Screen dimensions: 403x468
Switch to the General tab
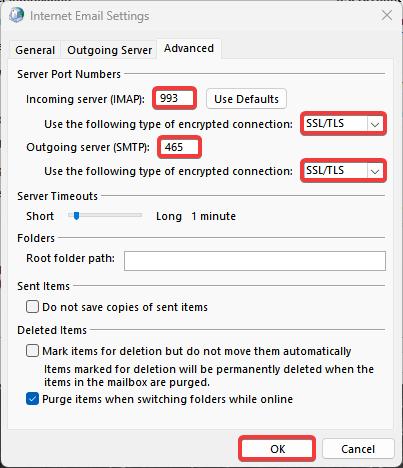(35, 50)
